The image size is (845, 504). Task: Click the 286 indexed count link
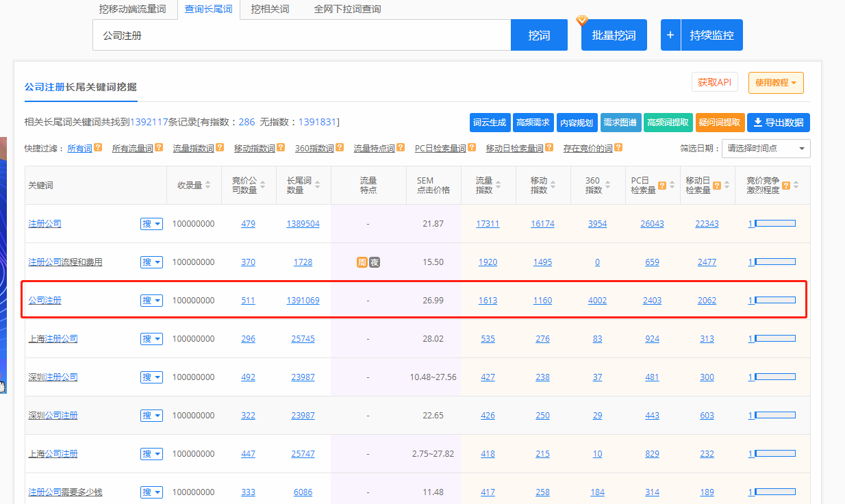click(247, 122)
